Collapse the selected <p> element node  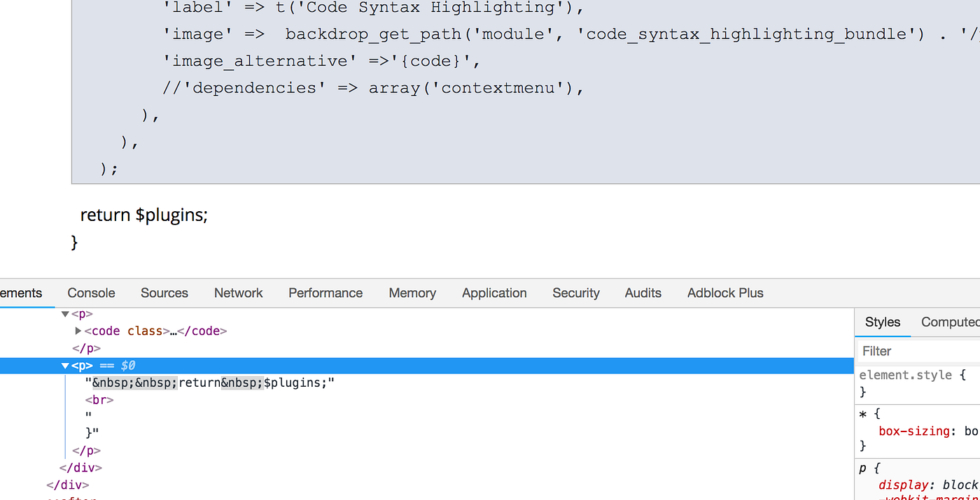(64, 365)
